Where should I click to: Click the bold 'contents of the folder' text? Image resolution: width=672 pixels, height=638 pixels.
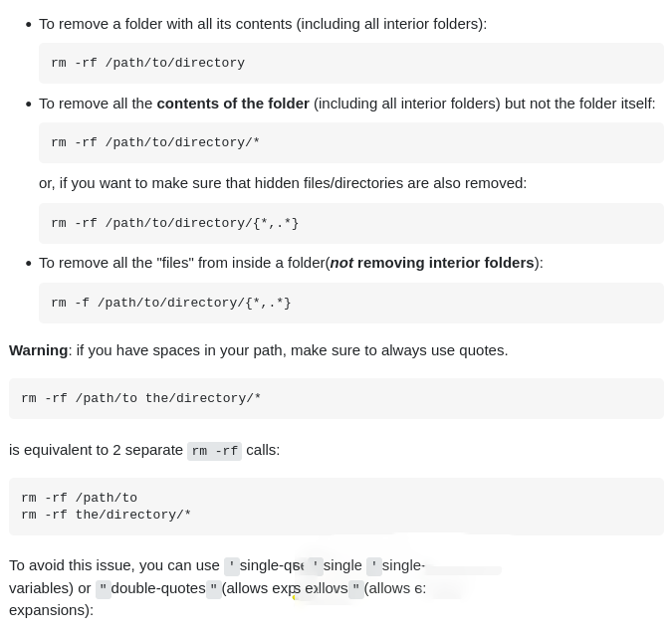[233, 103]
